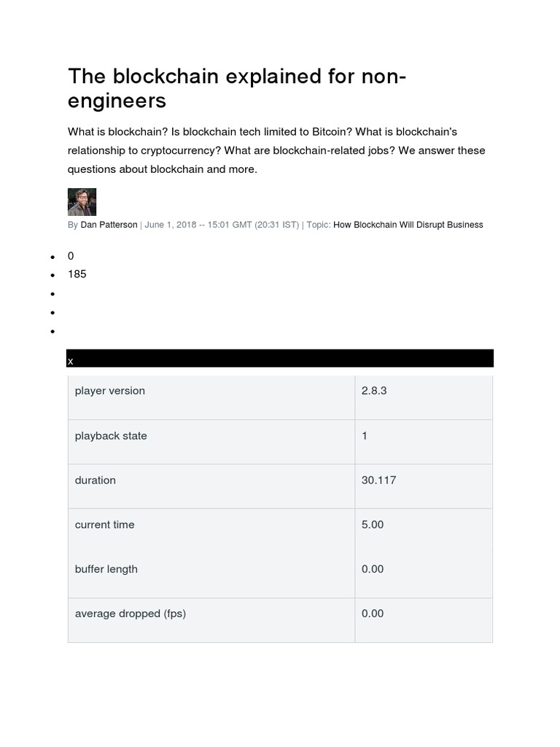Click the 185 count list item
The width and height of the screenshot is (560, 747).
point(77,274)
